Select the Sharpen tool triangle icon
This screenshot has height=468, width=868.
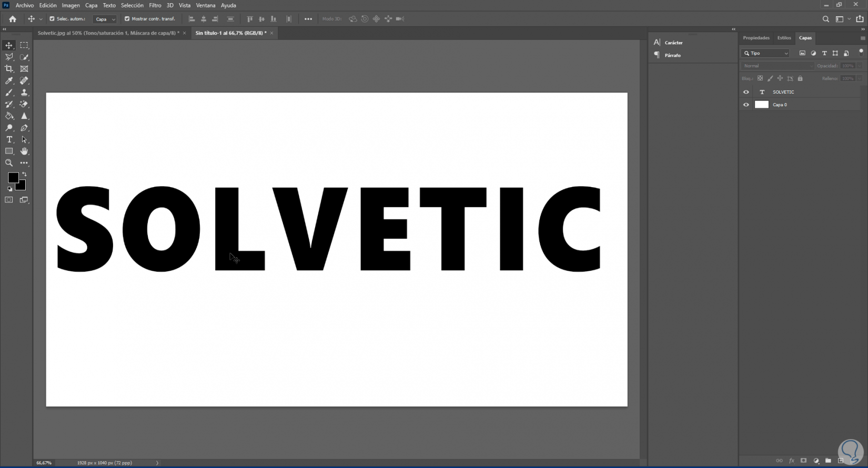(24, 116)
